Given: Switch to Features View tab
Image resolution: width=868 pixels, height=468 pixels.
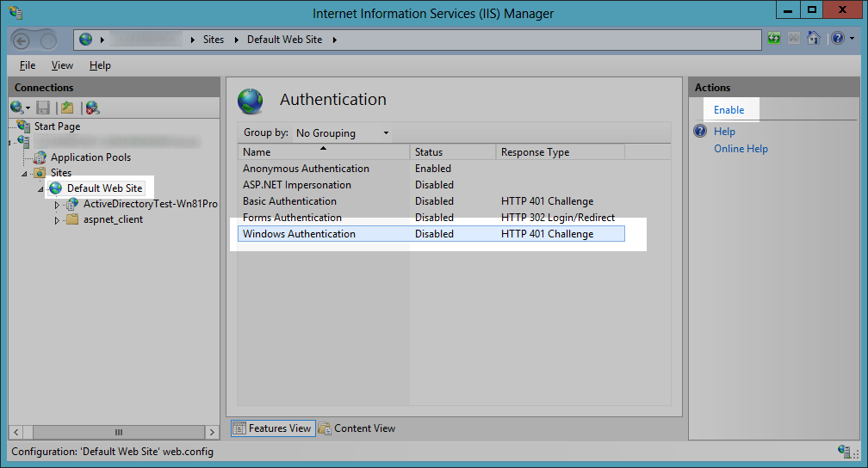Looking at the screenshot, I should pos(273,428).
